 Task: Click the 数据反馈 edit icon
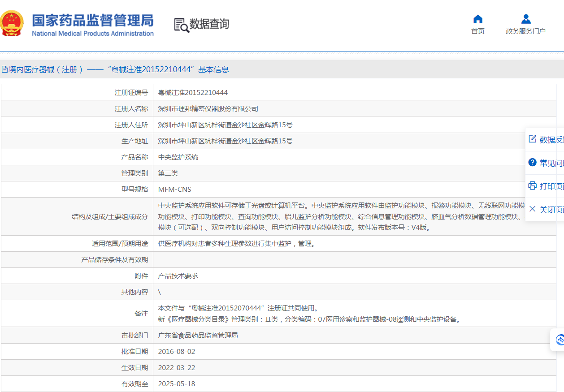click(x=533, y=139)
